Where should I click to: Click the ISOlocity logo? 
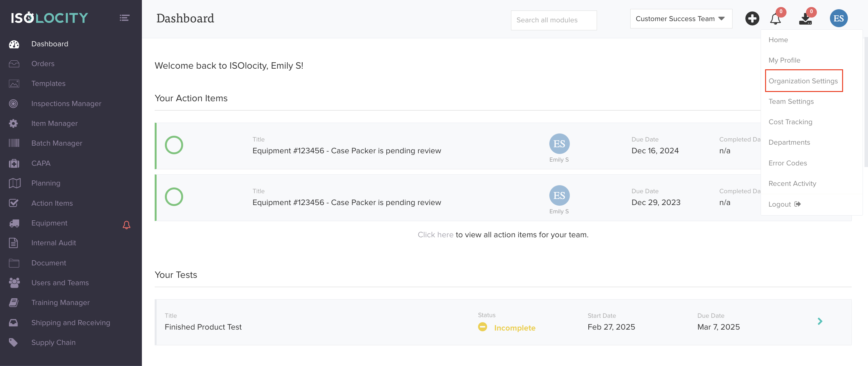tap(50, 18)
